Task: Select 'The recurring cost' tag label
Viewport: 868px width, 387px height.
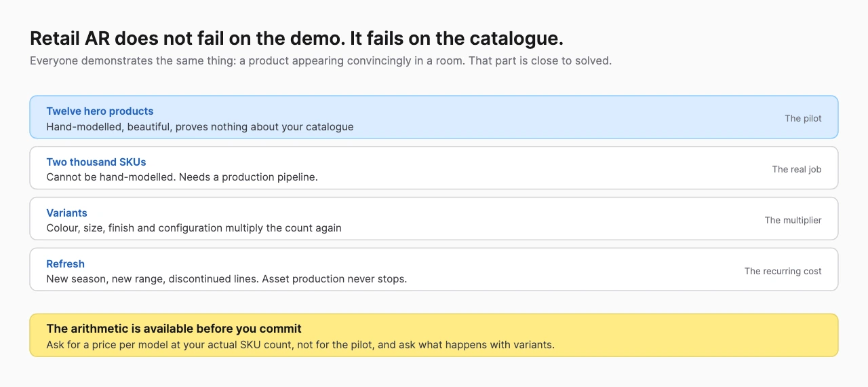Action: tap(783, 271)
